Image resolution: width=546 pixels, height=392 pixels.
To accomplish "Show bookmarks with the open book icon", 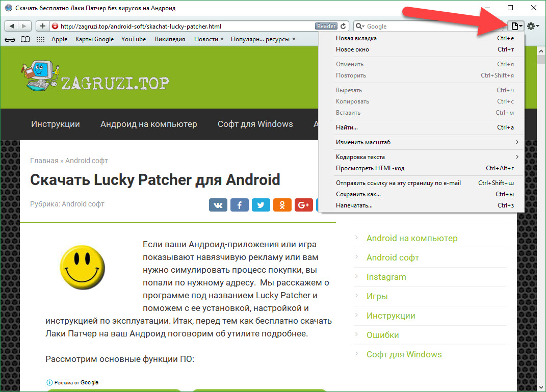I will click(x=25, y=39).
